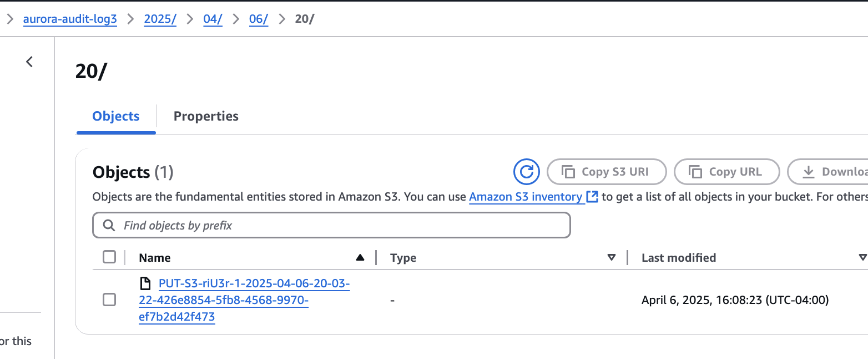This screenshot has width=868, height=359.
Task: Switch to the Properties tab
Action: pos(206,116)
